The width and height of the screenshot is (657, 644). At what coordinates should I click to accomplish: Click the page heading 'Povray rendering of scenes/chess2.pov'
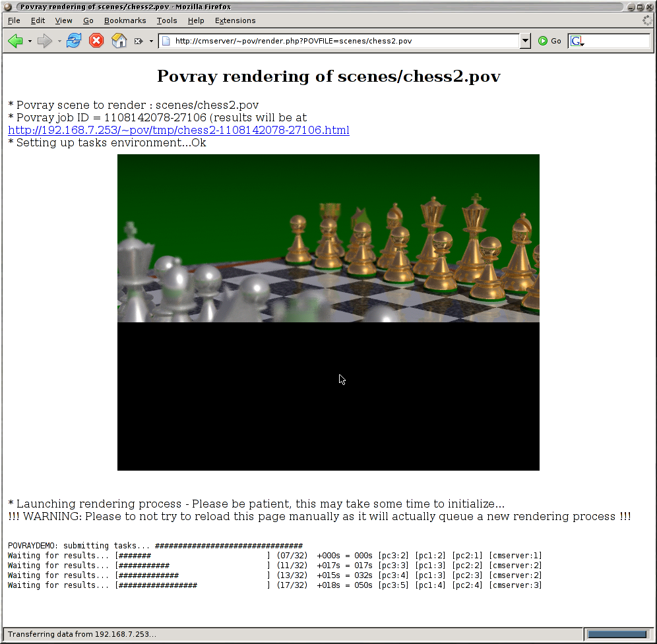[328, 76]
